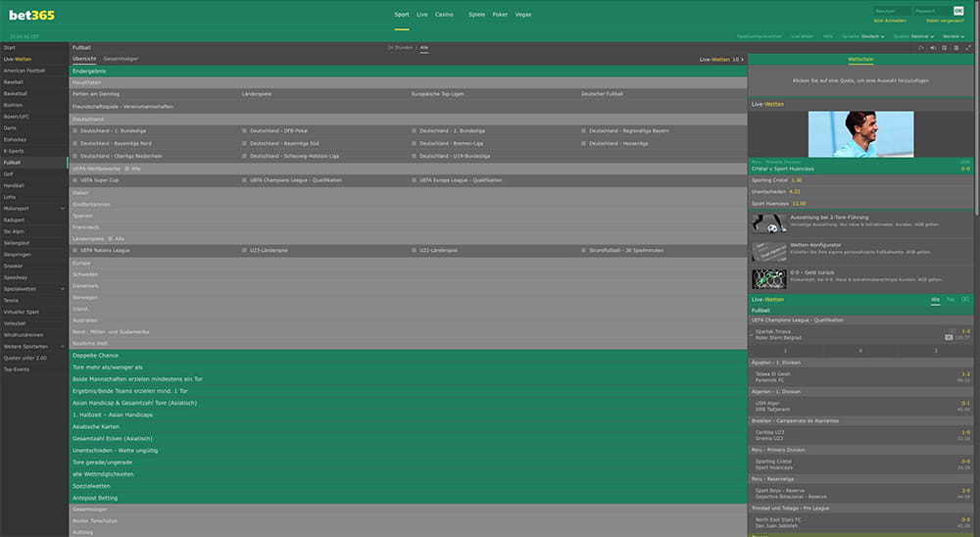This screenshot has height=537, width=980.
Task: Click the Benutzer username input field
Action: [x=892, y=11]
